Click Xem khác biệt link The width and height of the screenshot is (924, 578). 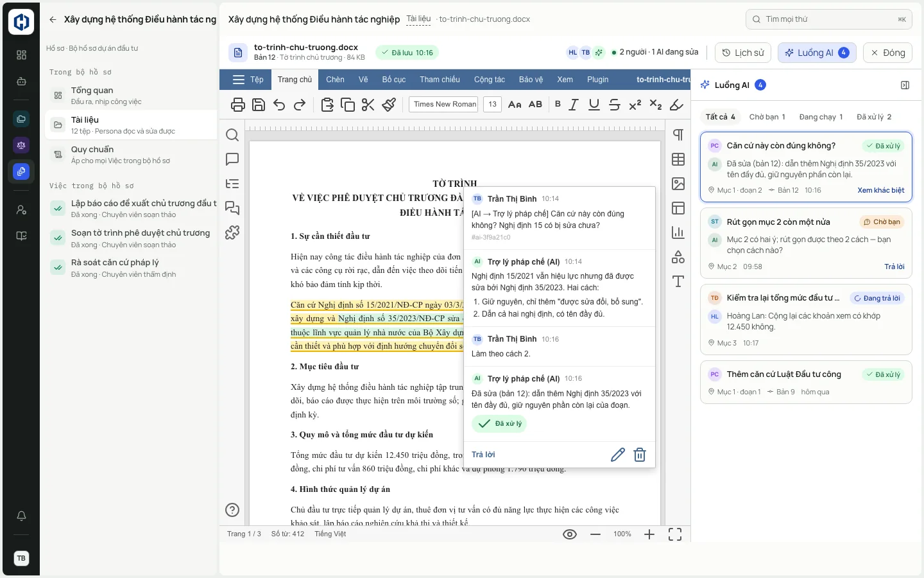pyautogui.click(x=881, y=190)
